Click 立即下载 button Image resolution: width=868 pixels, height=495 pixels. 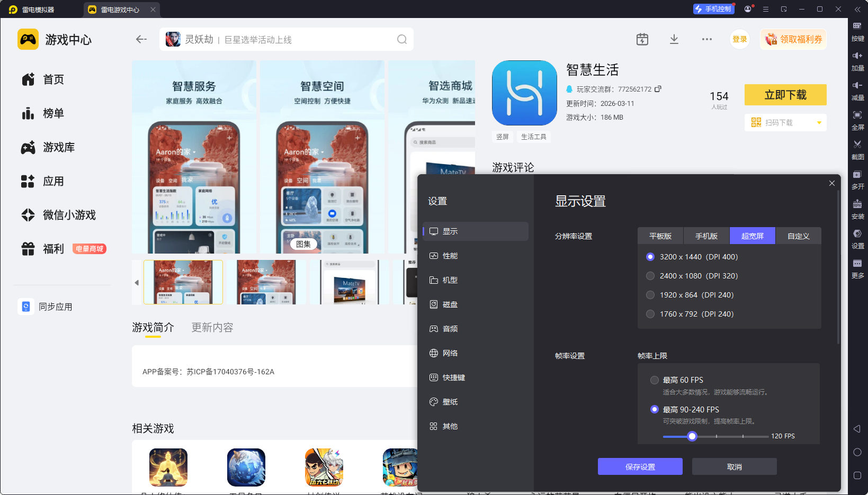coord(785,95)
